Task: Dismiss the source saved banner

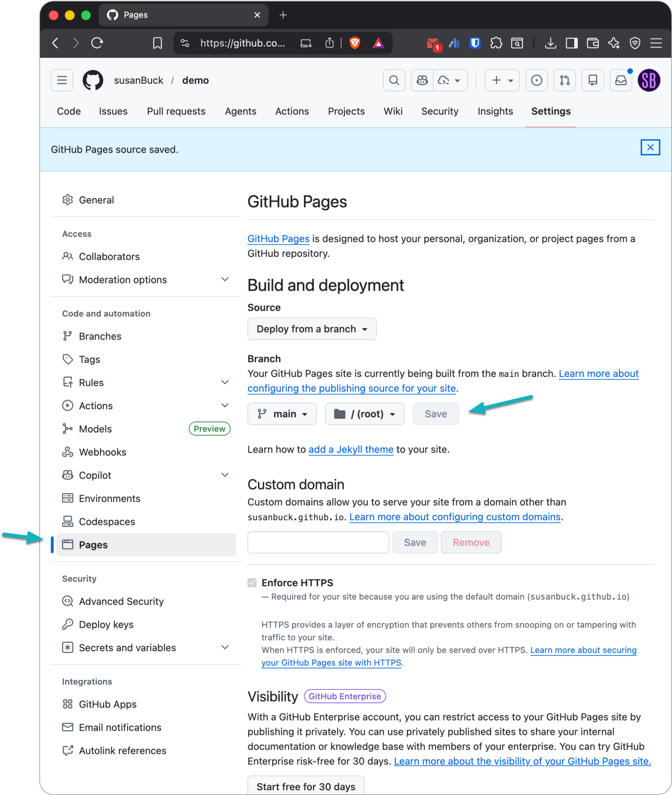Action: (650, 147)
